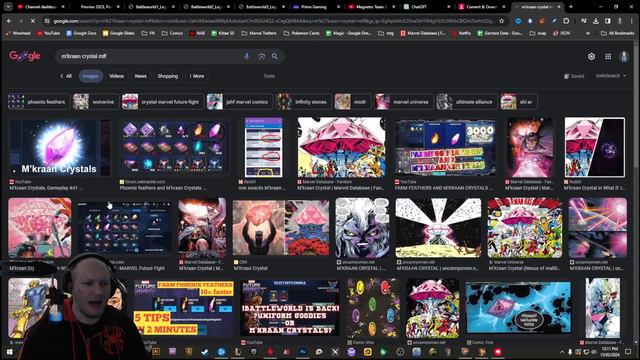The width and height of the screenshot is (640, 360).
Task: Select the Videos search tab
Action: coord(116,76)
